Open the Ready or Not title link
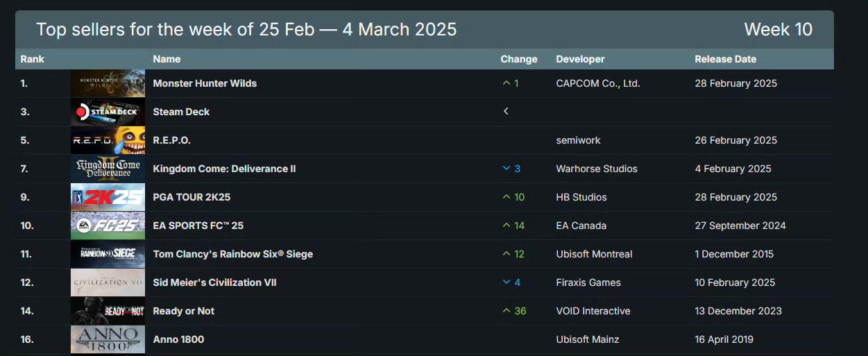Viewport: 868px width, 356px height. click(x=183, y=311)
